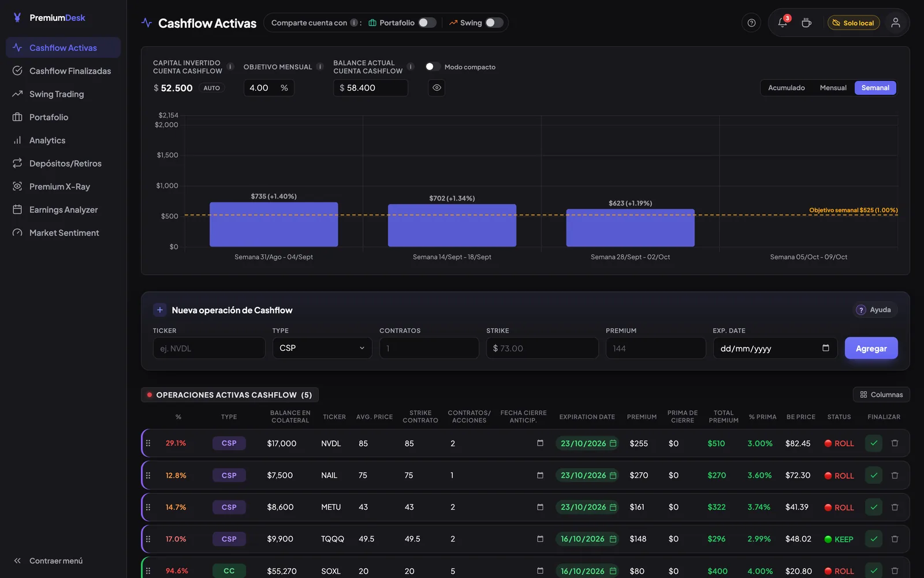
Task: Click the Agregar button
Action: tap(871, 348)
